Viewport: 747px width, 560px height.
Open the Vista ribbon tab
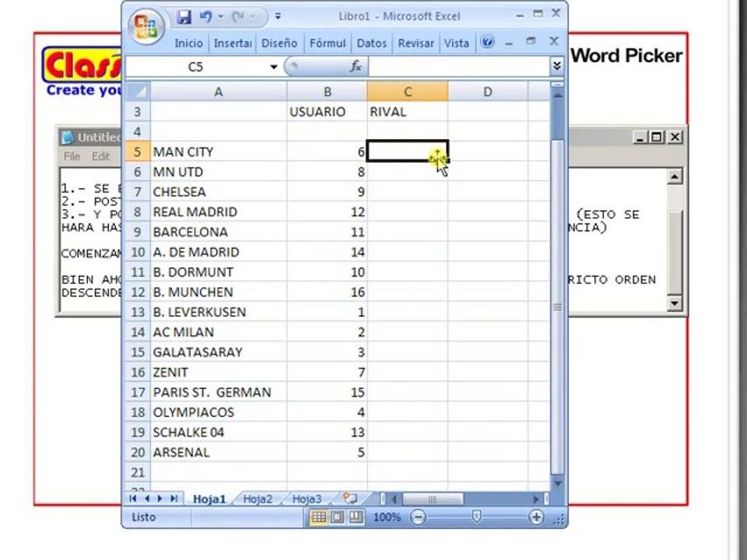tap(457, 44)
